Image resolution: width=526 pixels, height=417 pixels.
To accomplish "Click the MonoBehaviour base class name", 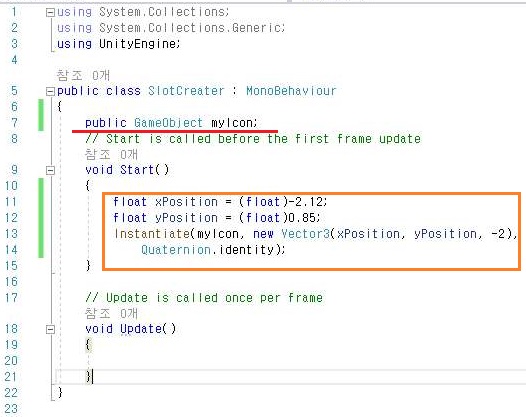I will point(291,91).
